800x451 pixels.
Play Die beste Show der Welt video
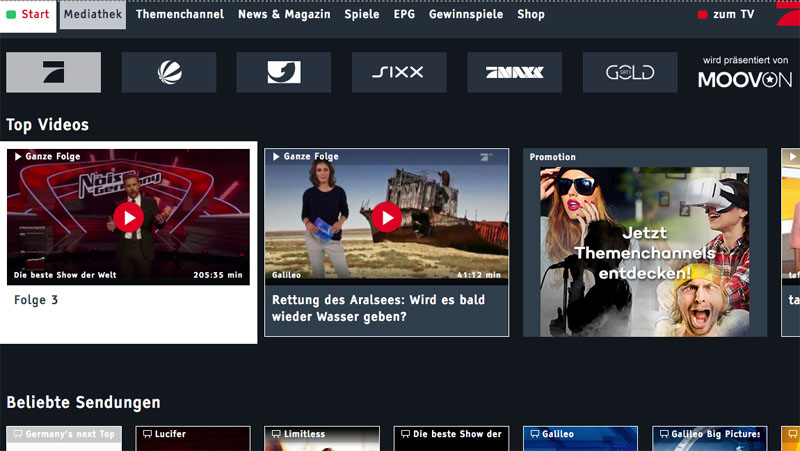point(129,217)
